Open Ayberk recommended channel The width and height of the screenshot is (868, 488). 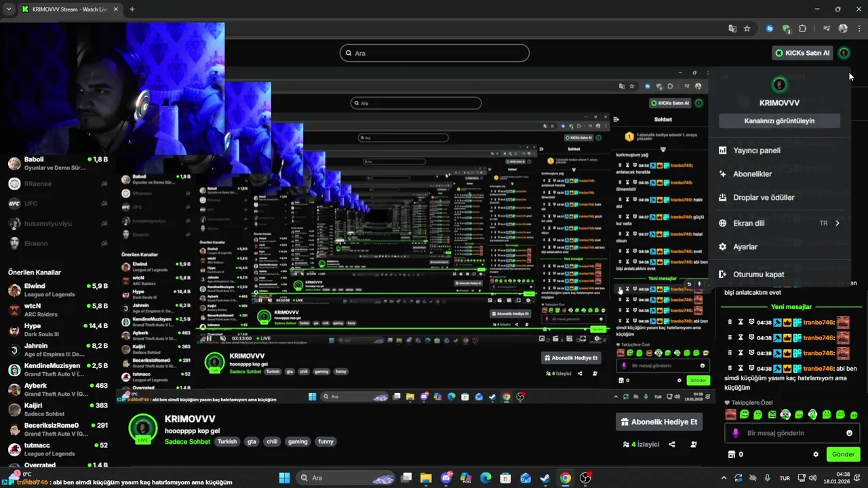tap(58, 390)
